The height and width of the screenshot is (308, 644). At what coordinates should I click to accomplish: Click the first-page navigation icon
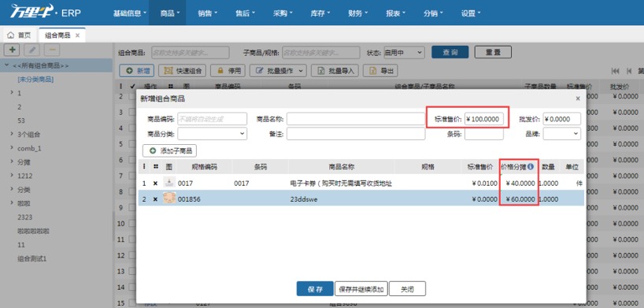[x=615, y=71]
